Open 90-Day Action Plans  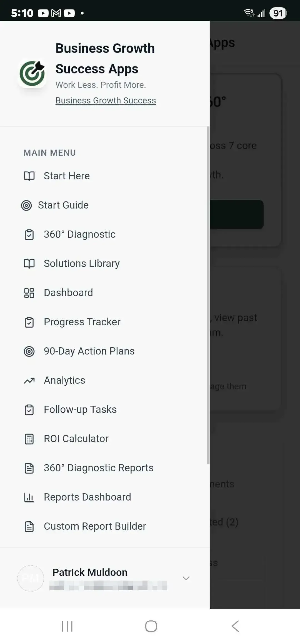click(x=89, y=351)
